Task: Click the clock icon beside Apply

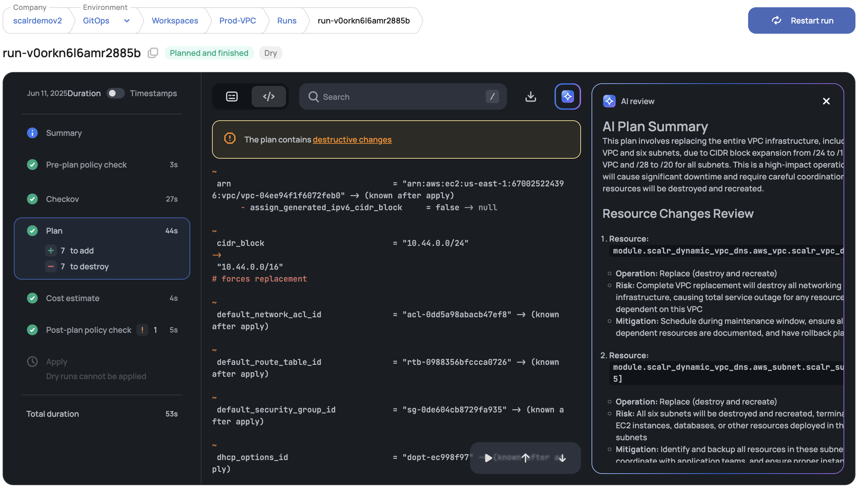Action: coord(32,362)
